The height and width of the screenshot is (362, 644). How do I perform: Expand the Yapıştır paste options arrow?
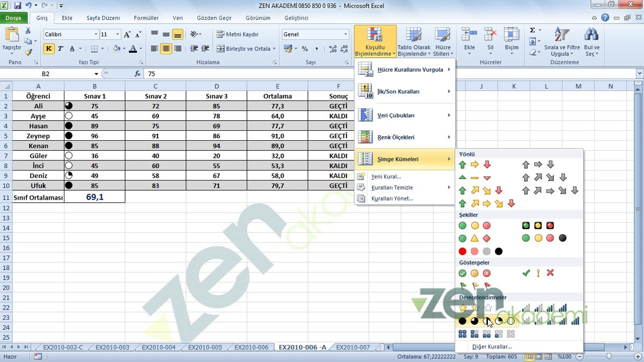coord(12,52)
